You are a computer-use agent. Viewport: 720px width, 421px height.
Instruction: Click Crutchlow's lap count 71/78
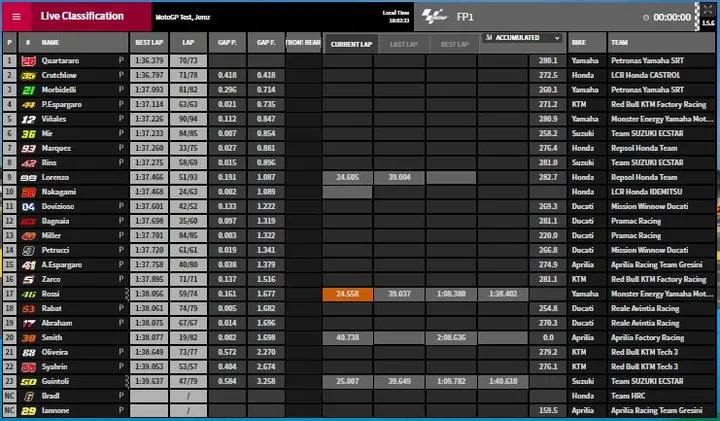point(188,75)
